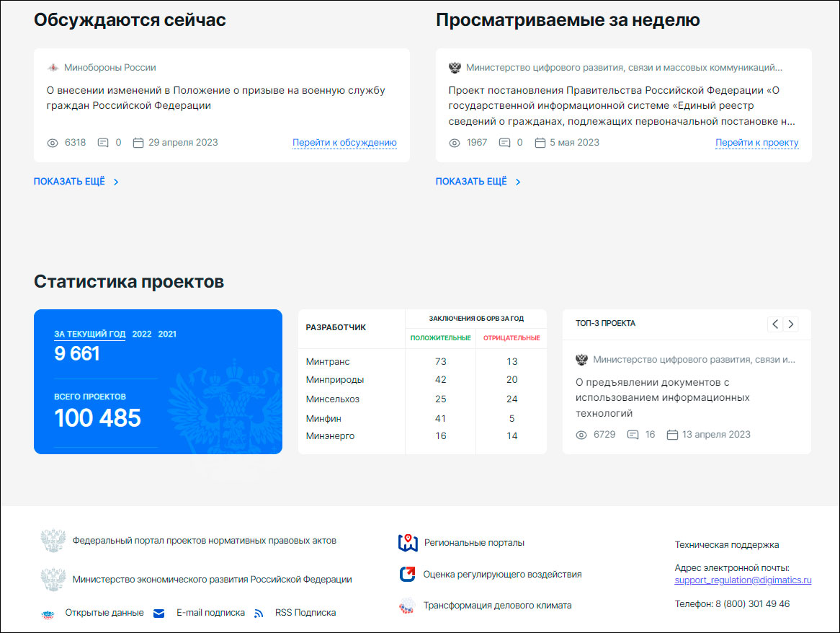Viewport: 840px width, 633px height.
Task: Open the Перейти к обсуждению link
Action: [343, 142]
